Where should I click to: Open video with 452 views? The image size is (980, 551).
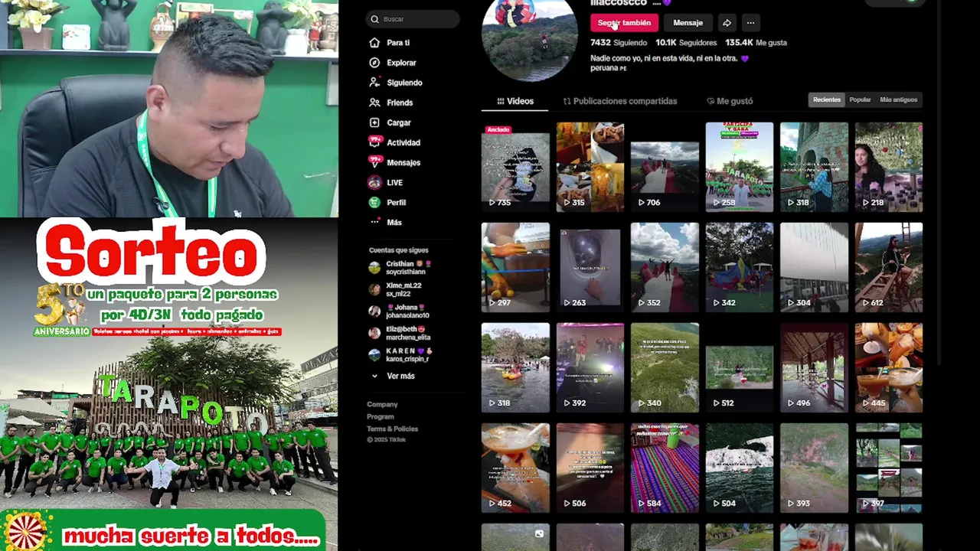tap(515, 468)
